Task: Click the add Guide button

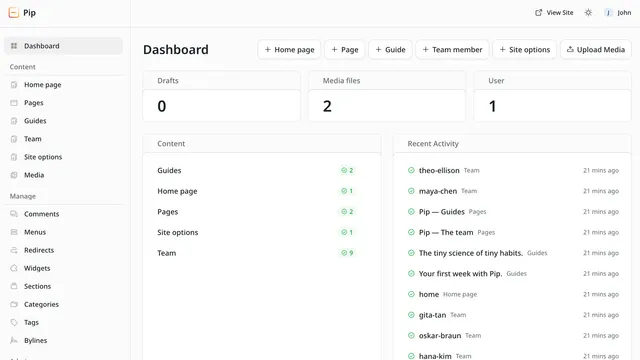Action: point(390,49)
